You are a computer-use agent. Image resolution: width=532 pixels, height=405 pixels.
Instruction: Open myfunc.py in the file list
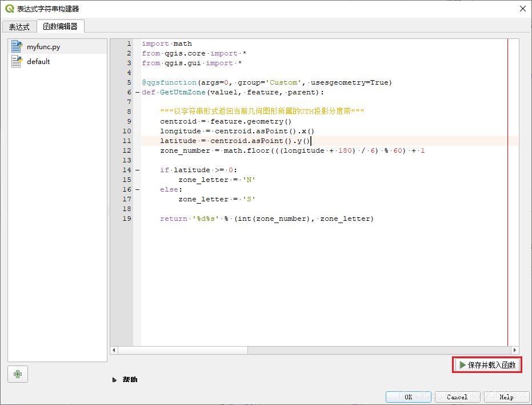[57, 46]
